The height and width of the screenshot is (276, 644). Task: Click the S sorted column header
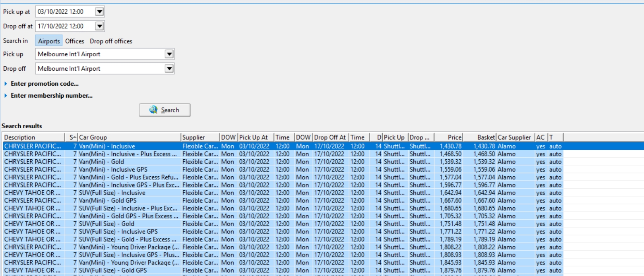click(x=71, y=137)
